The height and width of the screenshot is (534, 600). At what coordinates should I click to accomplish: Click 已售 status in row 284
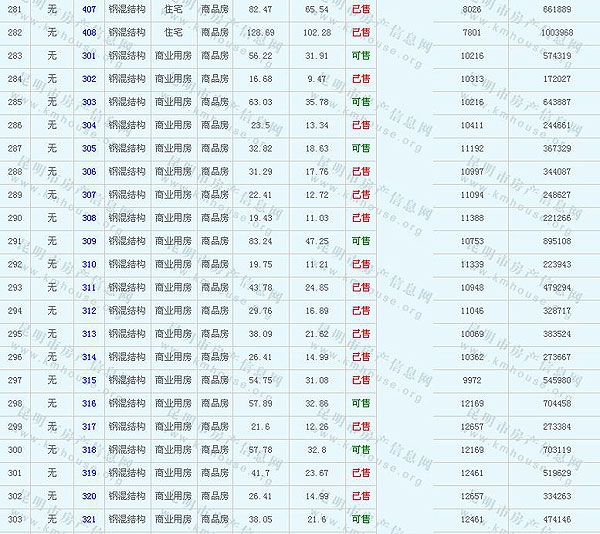(360, 78)
